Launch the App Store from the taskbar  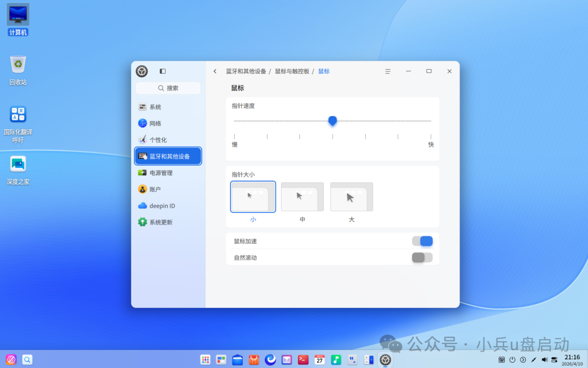[254, 360]
